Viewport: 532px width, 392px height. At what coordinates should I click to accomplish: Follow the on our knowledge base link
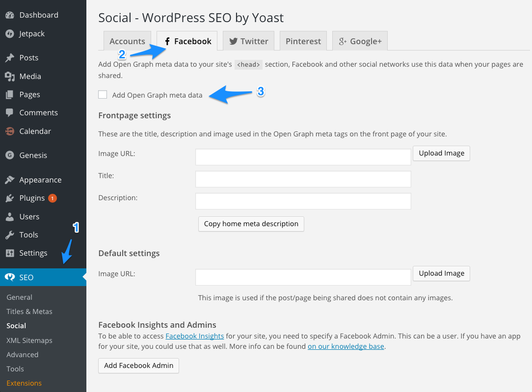click(x=346, y=346)
